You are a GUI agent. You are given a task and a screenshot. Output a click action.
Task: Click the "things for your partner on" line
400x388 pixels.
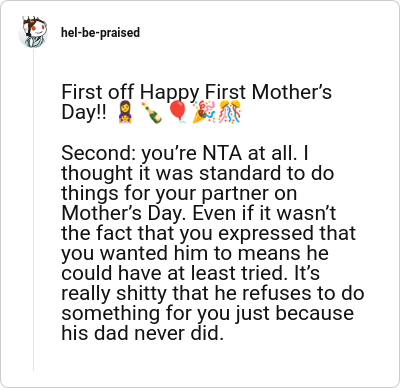click(x=179, y=193)
